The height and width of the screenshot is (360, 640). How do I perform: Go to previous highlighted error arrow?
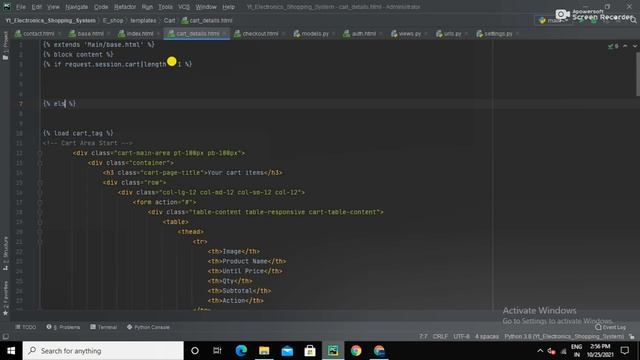[x=625, y=47]
